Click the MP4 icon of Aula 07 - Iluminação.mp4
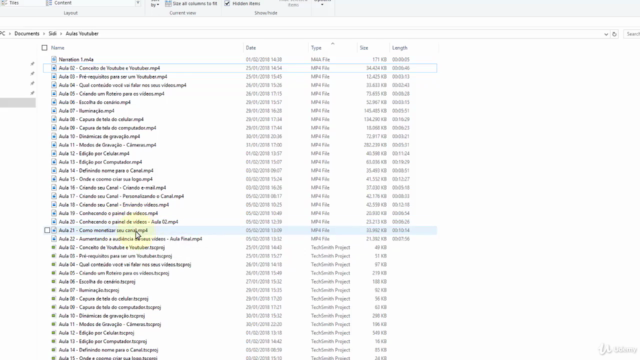 pos(54,111)
